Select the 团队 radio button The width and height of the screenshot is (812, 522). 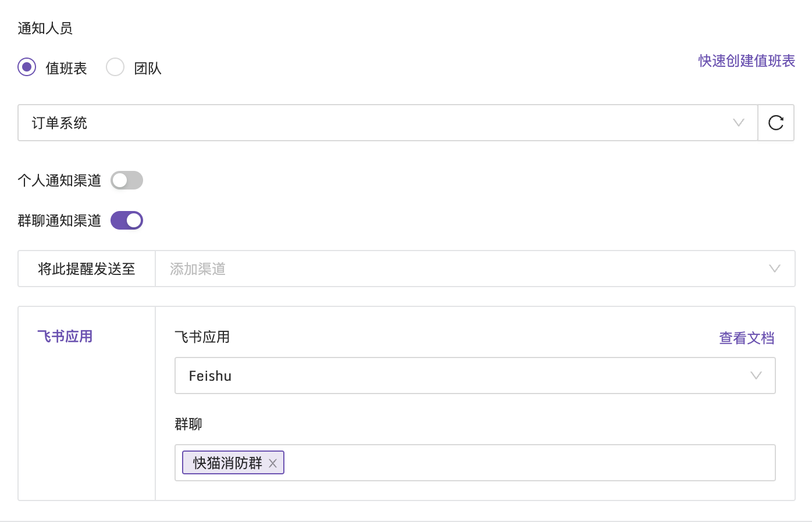(115, 67)
